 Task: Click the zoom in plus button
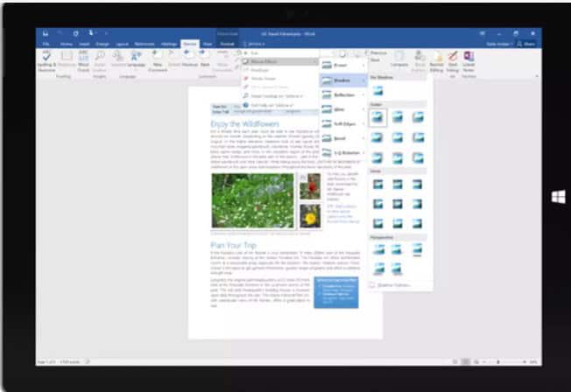point(524,361)
